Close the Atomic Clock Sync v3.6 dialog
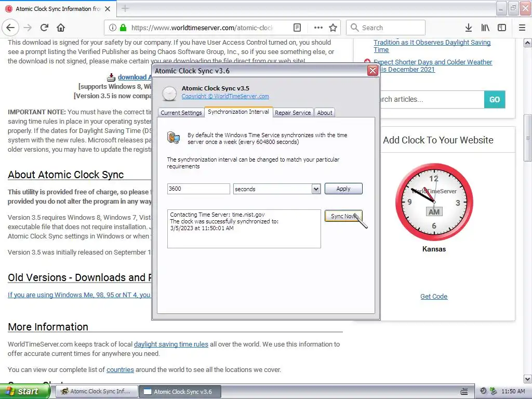This screenshot has height=399, width=532. 373,70
